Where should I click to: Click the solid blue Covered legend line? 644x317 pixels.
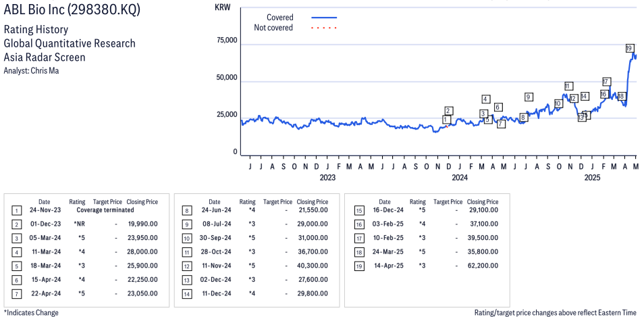(324, 18)
